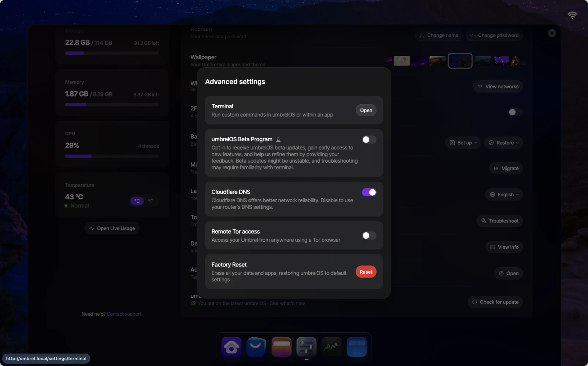Expand the Restore dropdown

(503, 142)
